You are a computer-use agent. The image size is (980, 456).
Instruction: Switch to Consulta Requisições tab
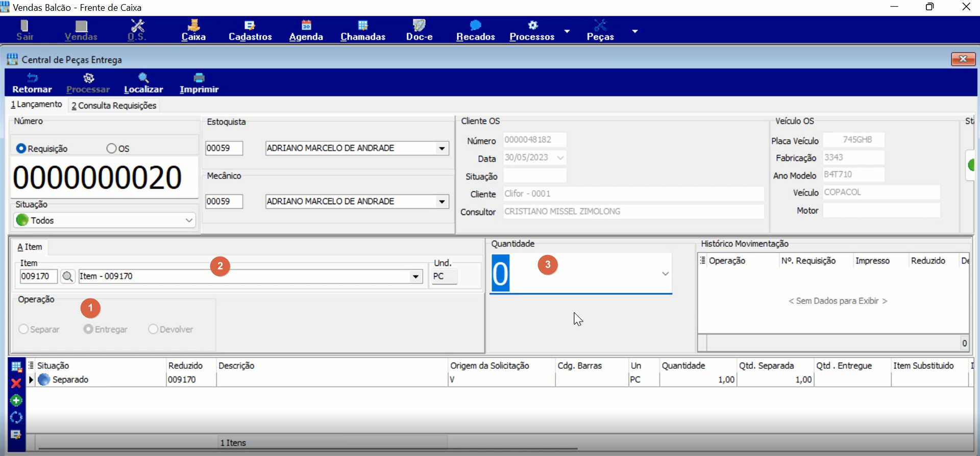tap(114, 106)
